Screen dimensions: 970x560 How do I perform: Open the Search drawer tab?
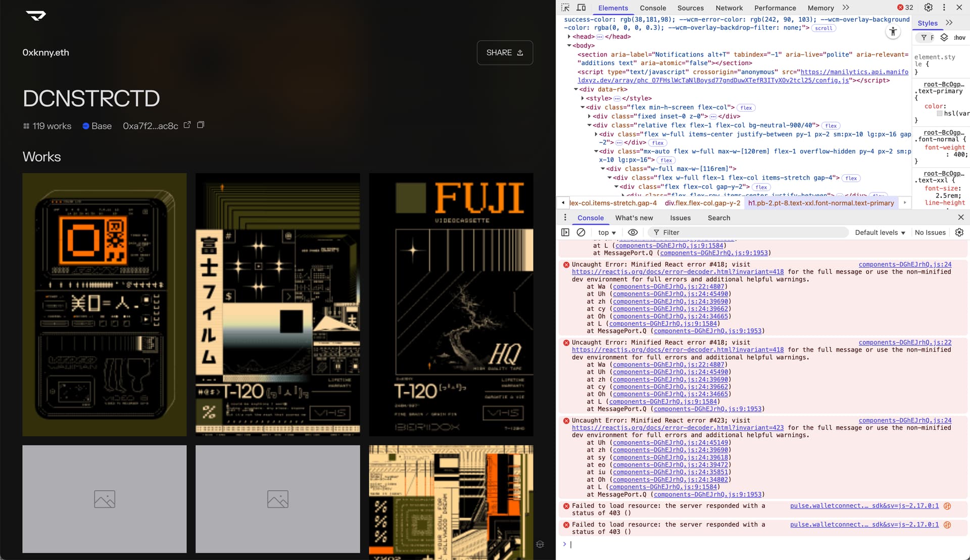(x=718, y=218)
